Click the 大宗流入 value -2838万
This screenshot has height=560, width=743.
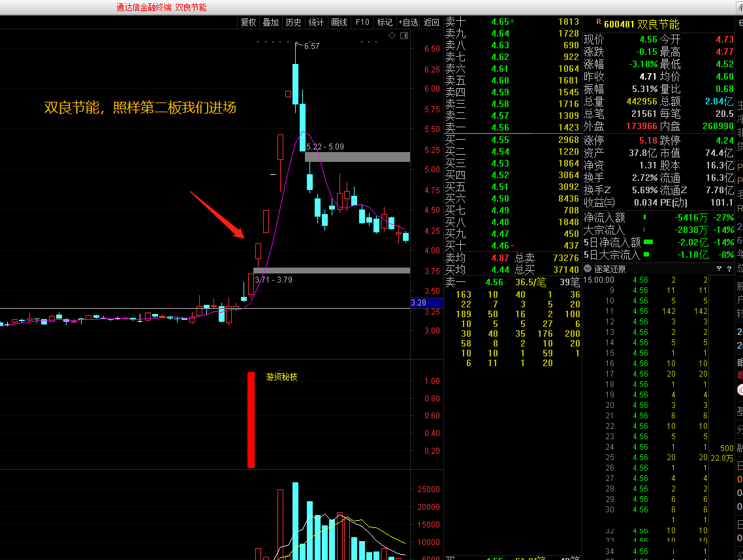691,230
